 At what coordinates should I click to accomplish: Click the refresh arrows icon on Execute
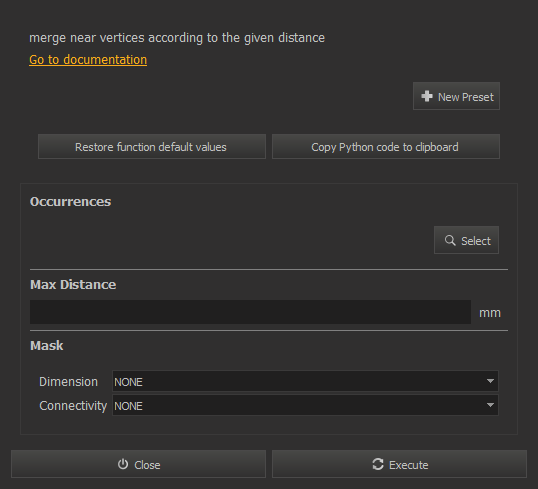coord(378,464)
